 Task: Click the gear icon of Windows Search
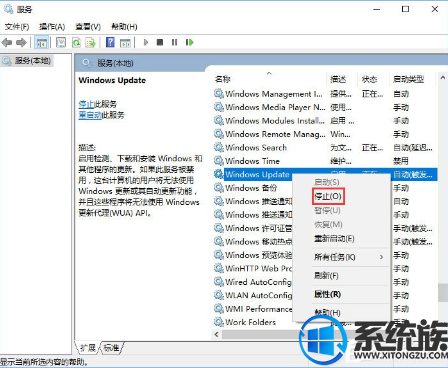pyautogui.click(x=219, y=147)
